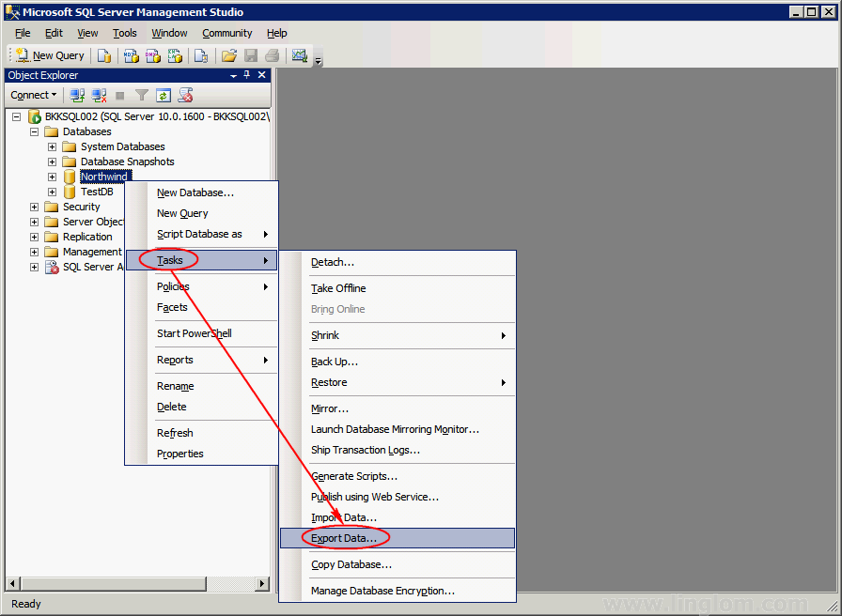
Task: Open the Window menu
Action: (169, 33)
